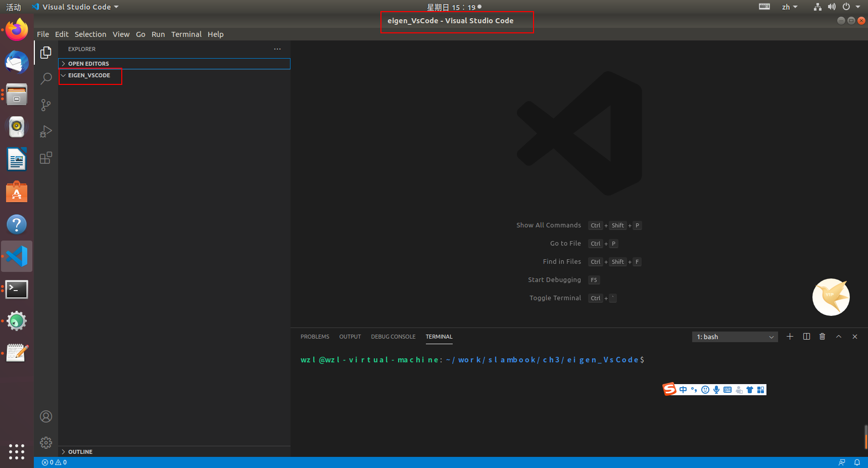Expand the OPEN EDITORS section

point(174,64)
